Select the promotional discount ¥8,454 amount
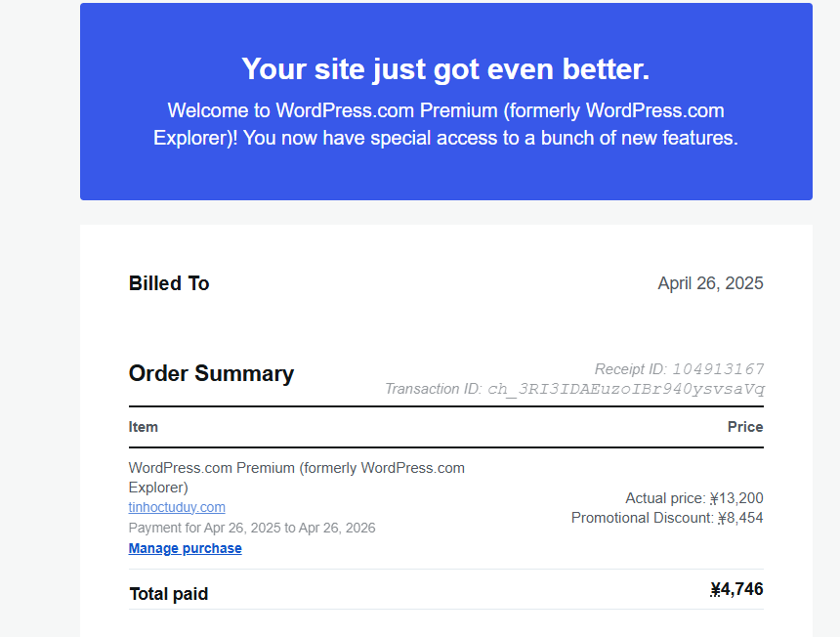 (740, 518)
